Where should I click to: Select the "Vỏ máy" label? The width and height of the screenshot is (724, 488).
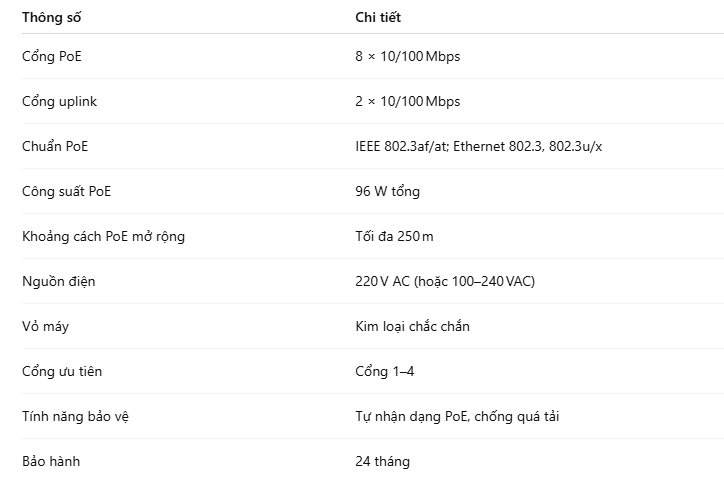pos(45,326)
